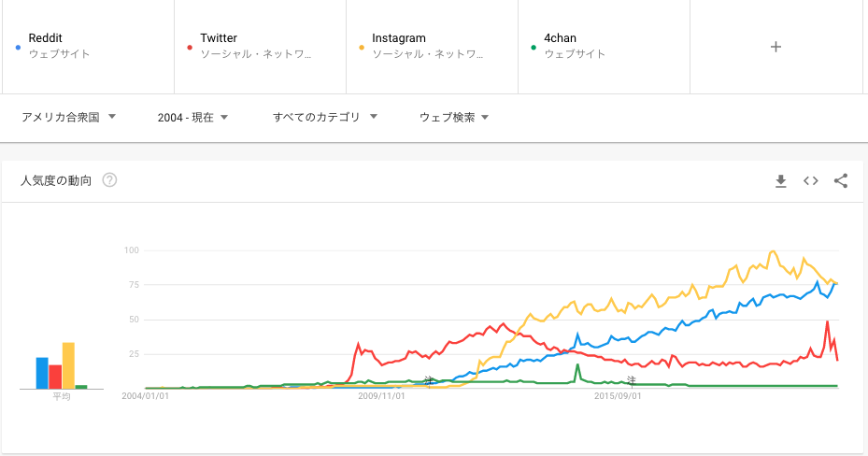This screenshot has width=868, height=456.
Task: Open the embed code icon
Action: (x=810, y=181)
